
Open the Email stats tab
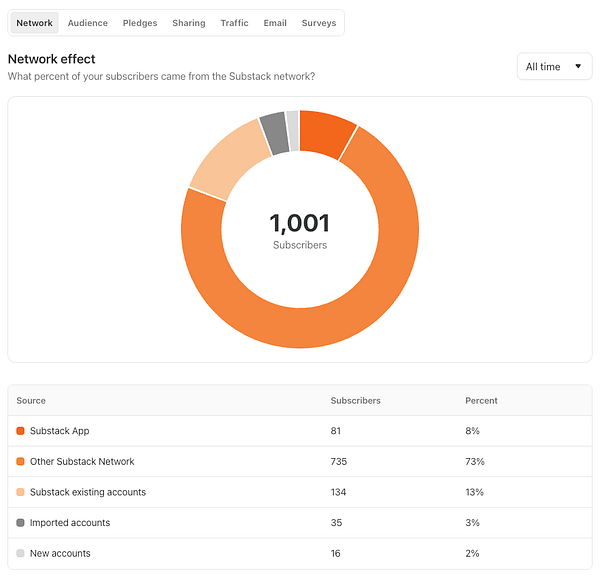[x=275, y=23]
